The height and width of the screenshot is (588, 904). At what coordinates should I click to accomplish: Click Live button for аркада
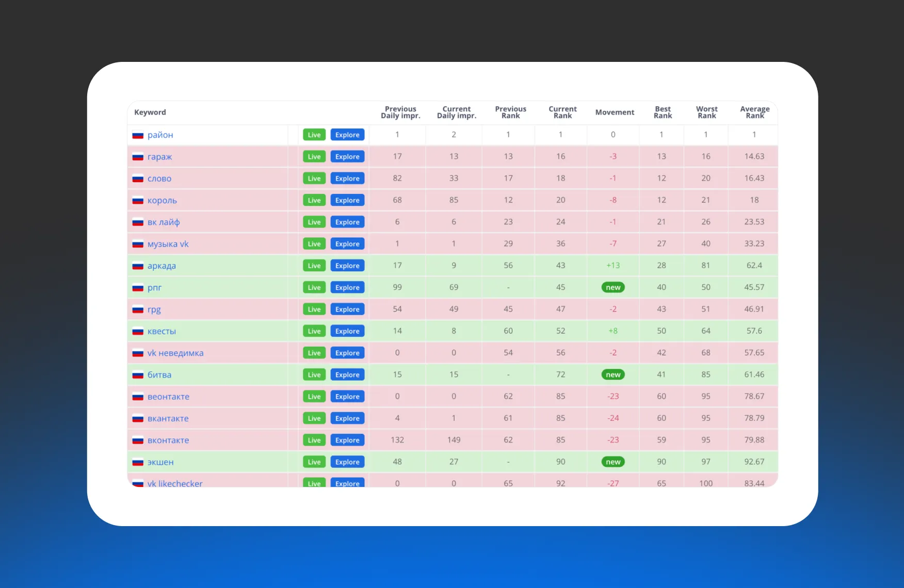click(314, 266)
